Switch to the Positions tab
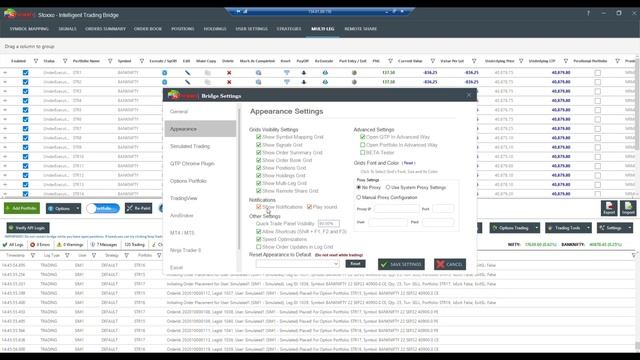The width and height of the screenshot is (640, 360). coord(182,29)
